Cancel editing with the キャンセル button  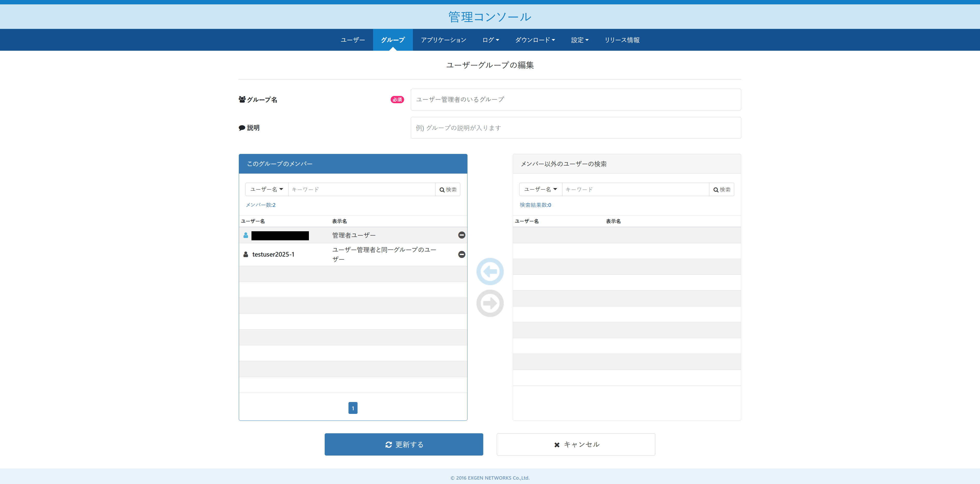(576, 444)
